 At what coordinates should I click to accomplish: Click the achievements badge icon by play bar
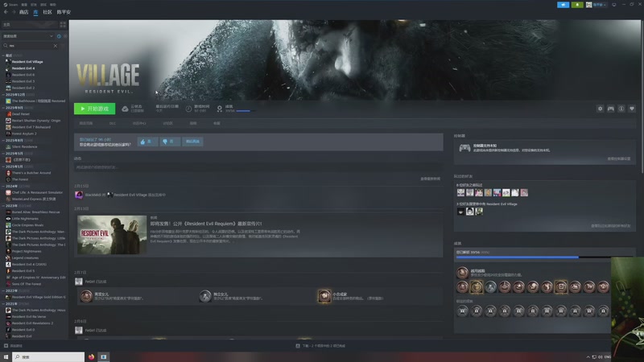coord(219,109)
